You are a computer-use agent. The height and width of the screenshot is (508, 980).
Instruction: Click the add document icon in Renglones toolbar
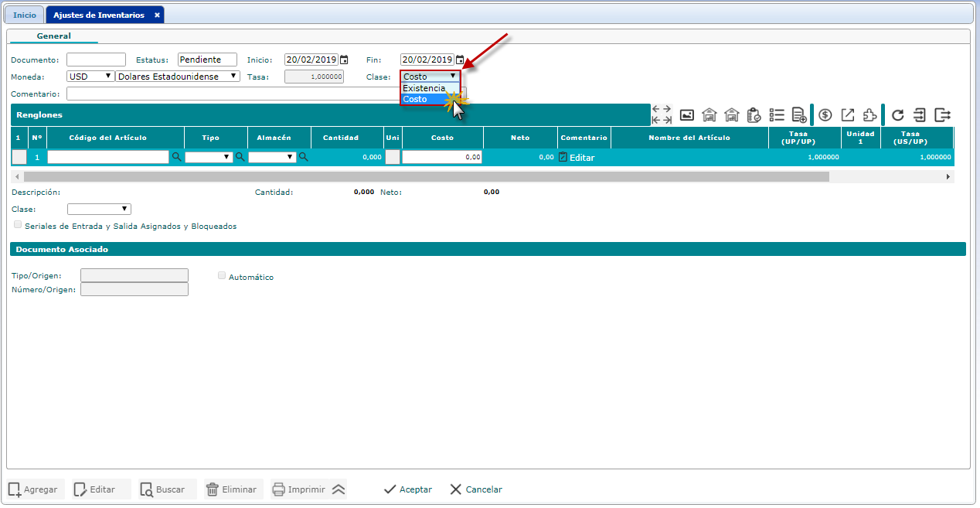point(799,115)
